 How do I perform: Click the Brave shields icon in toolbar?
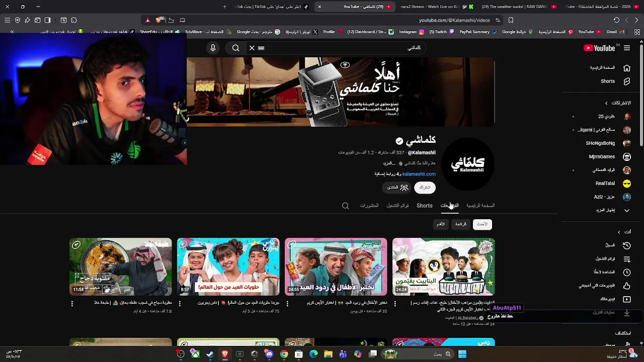(x=159, y=20)
